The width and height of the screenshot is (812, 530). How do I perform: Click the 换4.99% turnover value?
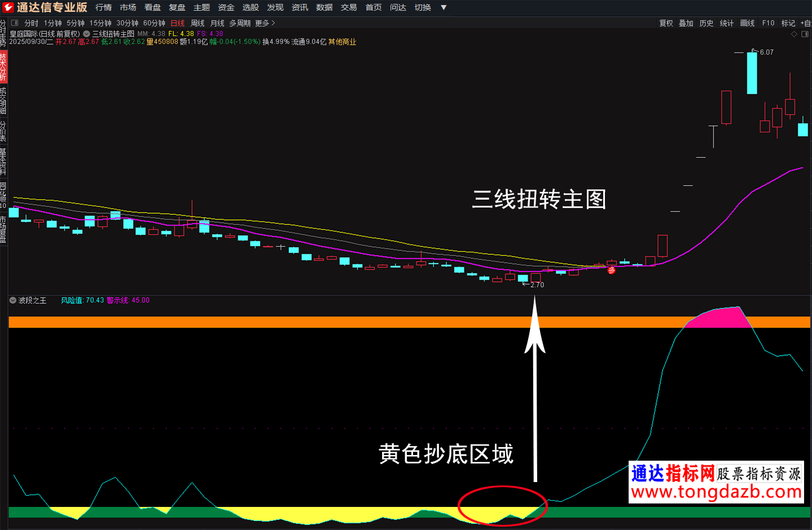click(276, 42)
